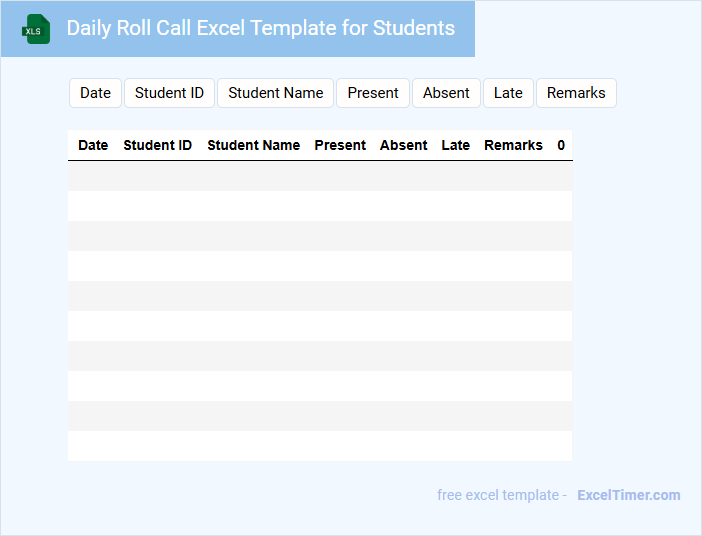Click the Student ID column header
This screenshot has height=536, width=702.
pos(157,145)
